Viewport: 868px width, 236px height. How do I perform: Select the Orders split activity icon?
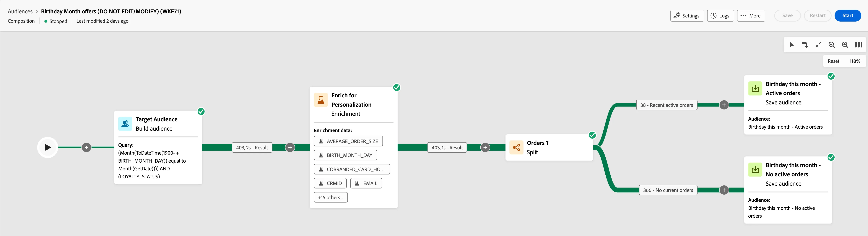(x=516, y=147)
